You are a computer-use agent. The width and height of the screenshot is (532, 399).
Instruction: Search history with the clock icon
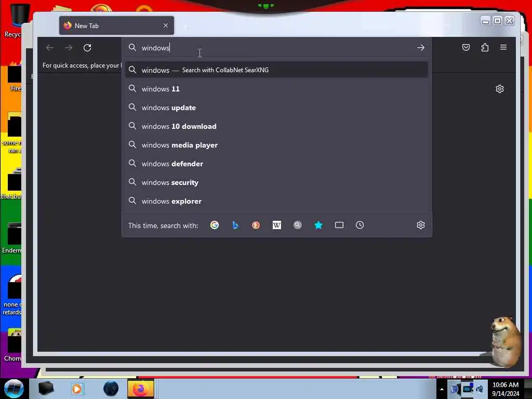(x=360, y=225)
